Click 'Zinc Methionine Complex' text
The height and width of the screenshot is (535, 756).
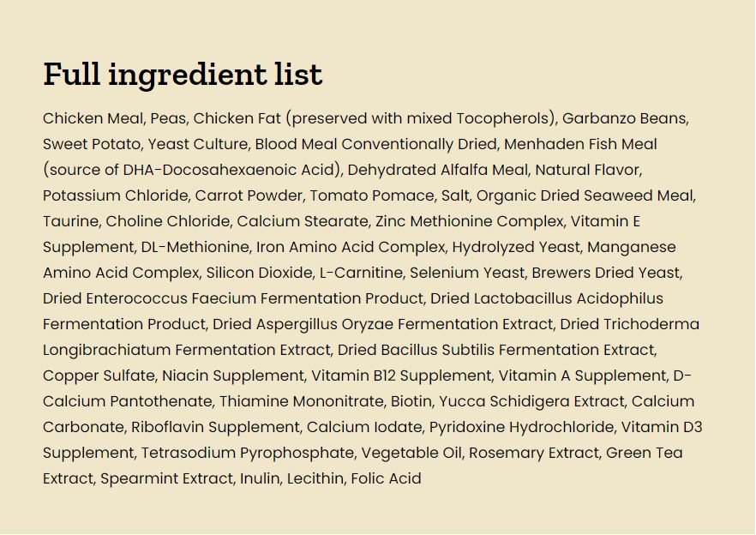point(470,221)
